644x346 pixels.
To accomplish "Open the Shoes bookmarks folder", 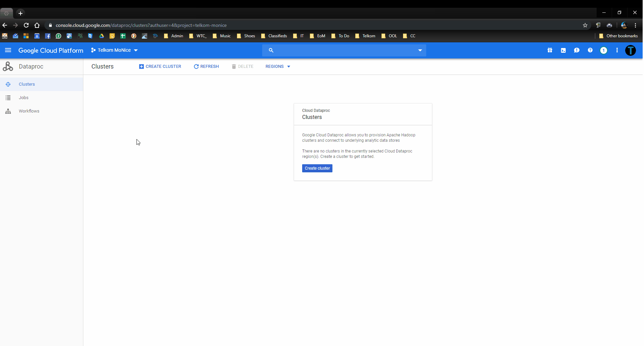I will coord(246,36).
